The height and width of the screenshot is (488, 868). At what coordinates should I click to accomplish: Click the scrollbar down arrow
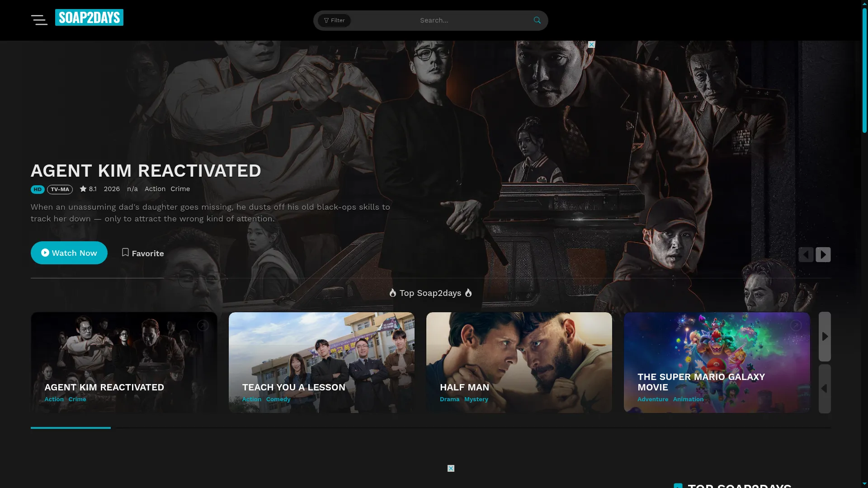pyautogui.click(x=864, y=484)
